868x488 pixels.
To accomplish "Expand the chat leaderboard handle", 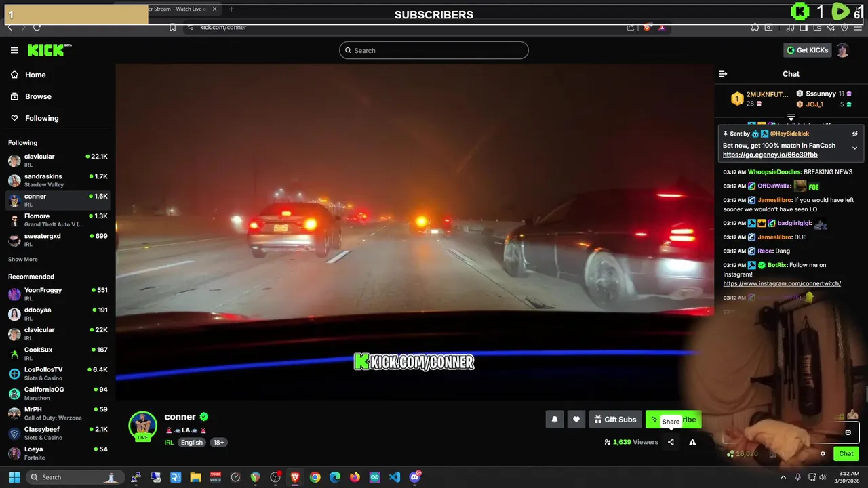I will [791, 117].
